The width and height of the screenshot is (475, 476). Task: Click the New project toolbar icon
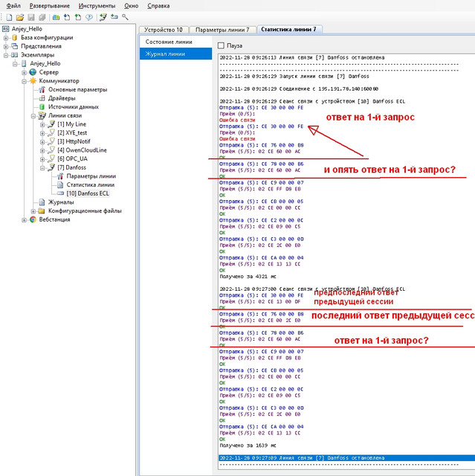coord(9,17)
